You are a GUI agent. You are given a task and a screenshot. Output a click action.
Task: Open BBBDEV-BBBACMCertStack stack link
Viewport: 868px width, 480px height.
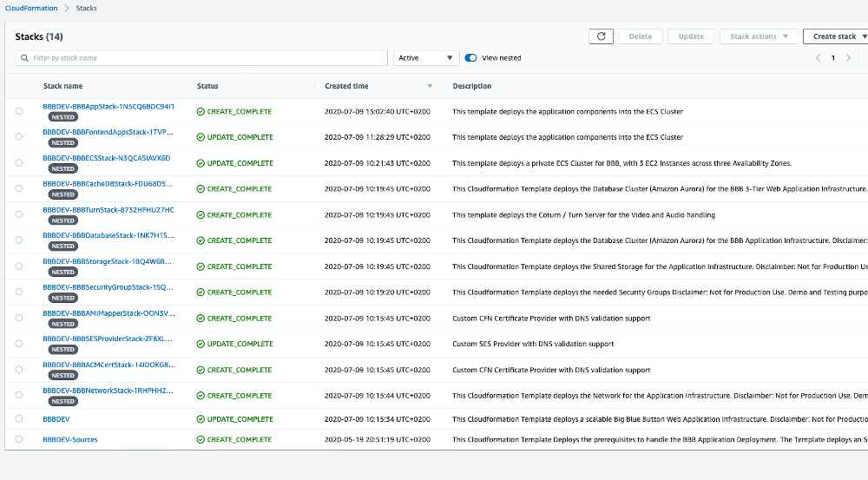[x=109, y=365]
